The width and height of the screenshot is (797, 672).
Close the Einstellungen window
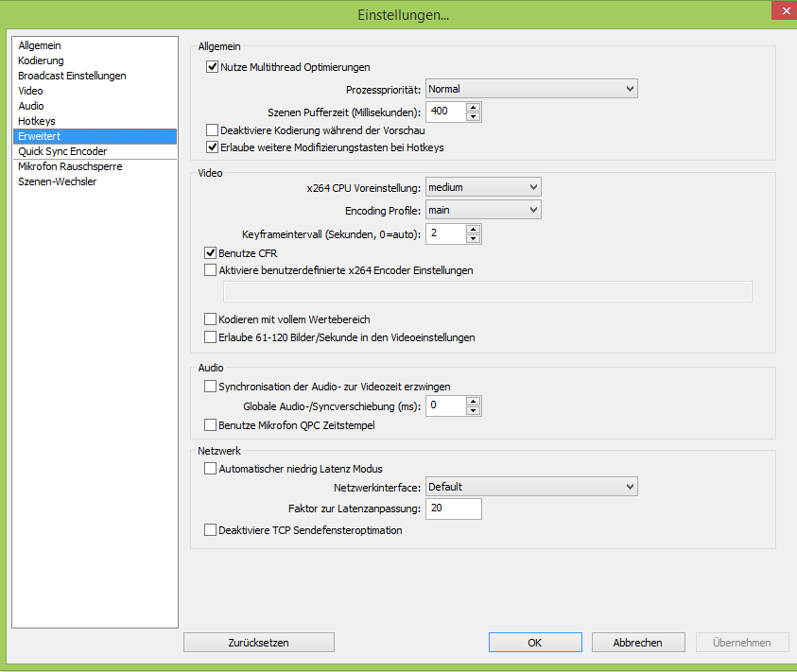(785, 10)
